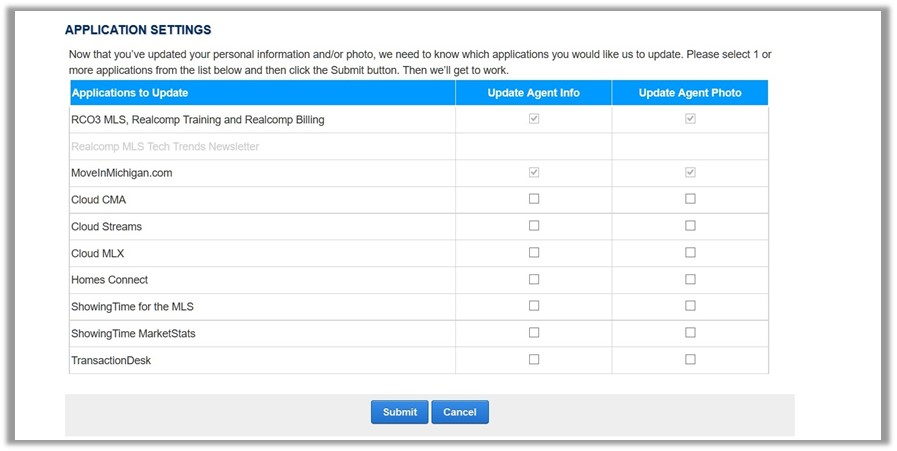Select Update Agent Photo for Homes Connect
This screenshot has height=451, width=897.
tap(690, 279)
